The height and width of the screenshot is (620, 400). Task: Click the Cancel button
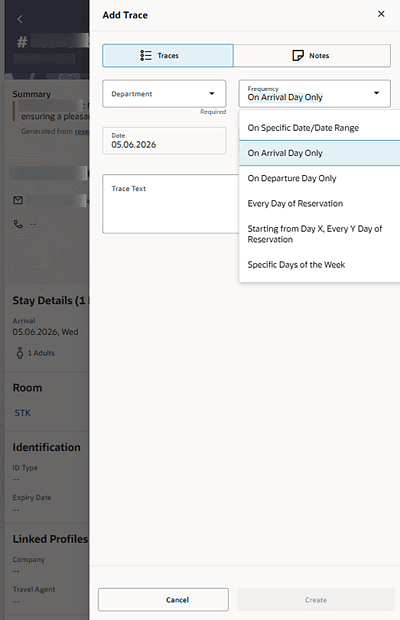(163, 599)
